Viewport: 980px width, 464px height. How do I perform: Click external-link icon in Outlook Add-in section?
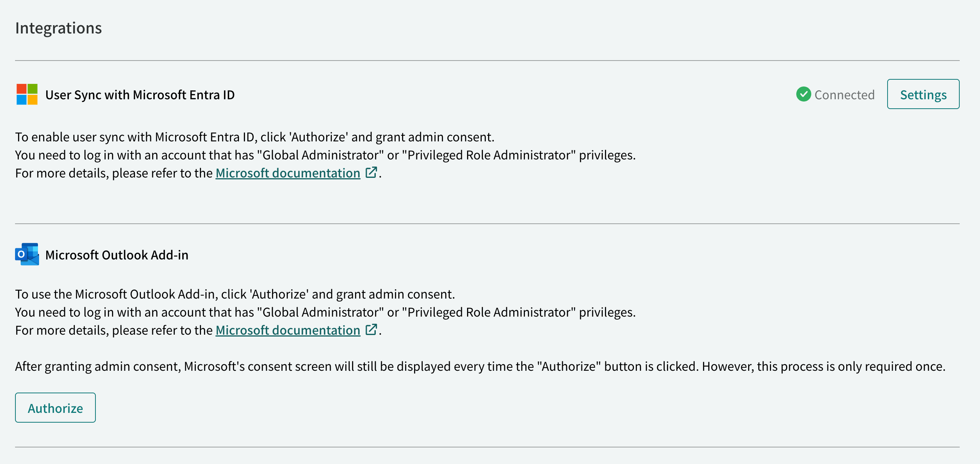(x=371, y=330)
